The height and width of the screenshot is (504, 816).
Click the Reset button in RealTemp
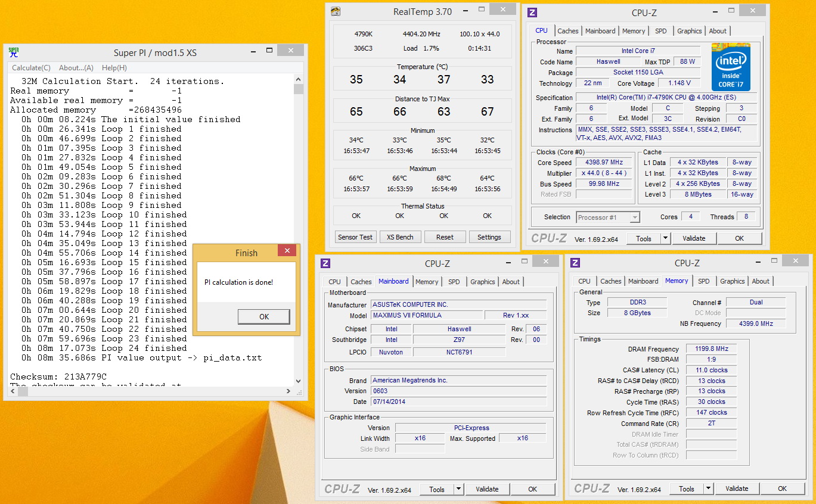(x=445, y=237)
